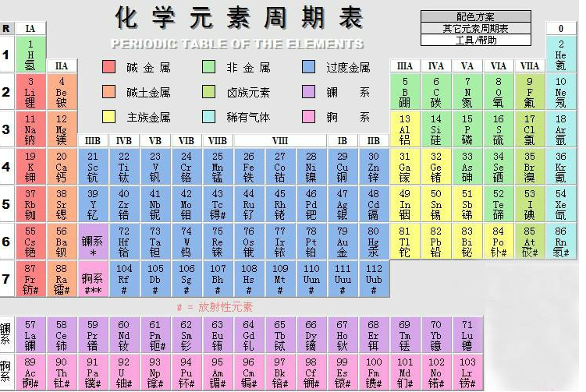Select argon cell 18 Ar

[560, 129]
